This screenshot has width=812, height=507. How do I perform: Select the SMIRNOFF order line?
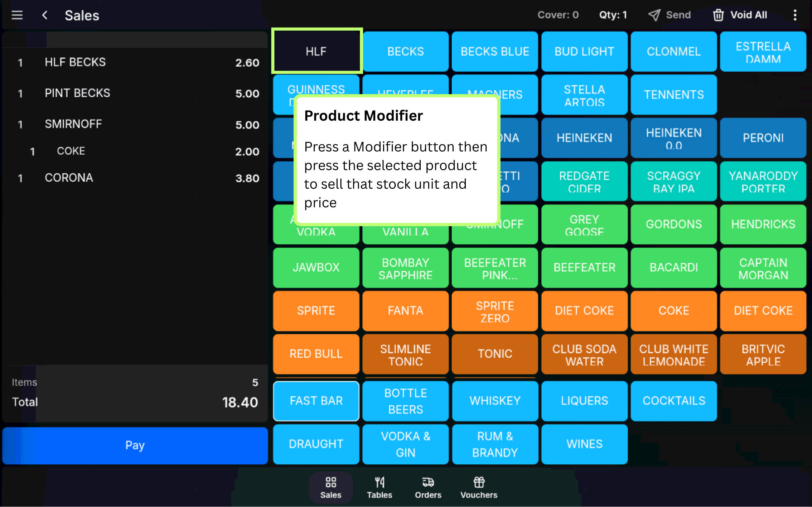tap(135, 124)
